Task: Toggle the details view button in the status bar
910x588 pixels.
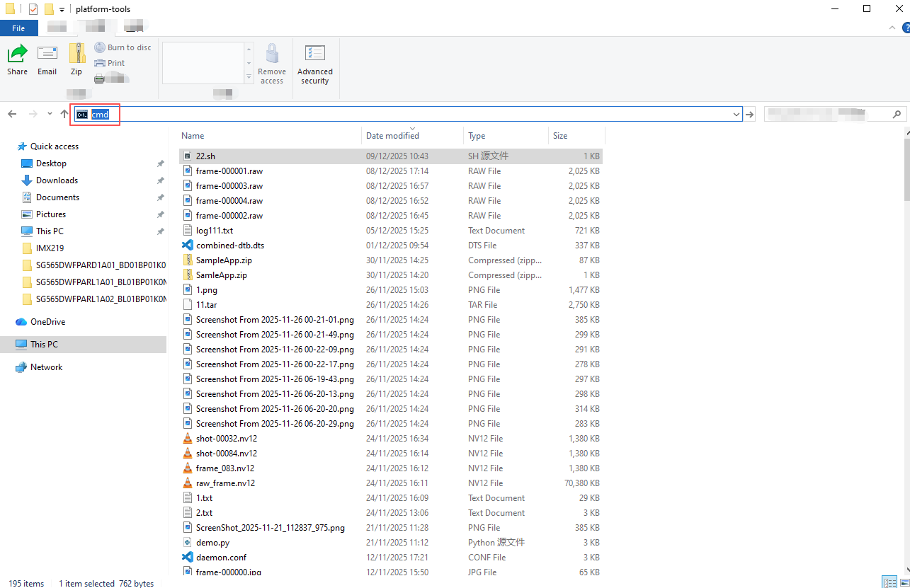Action: pos(889,582)
